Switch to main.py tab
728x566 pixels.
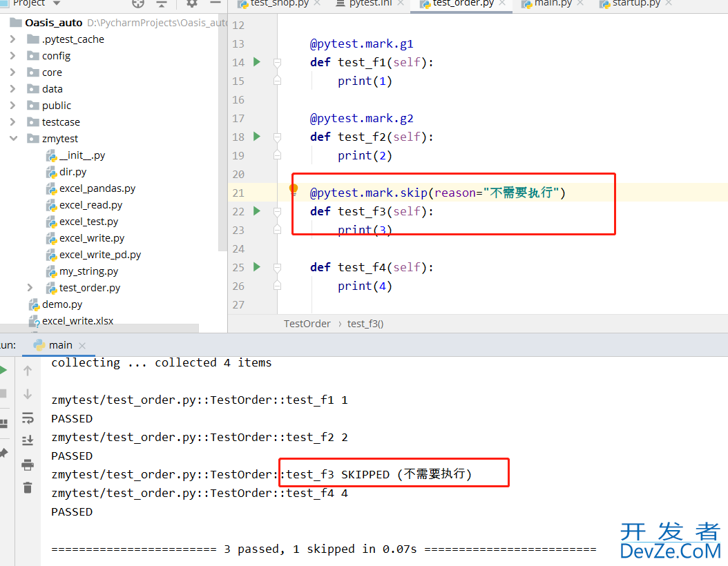(546, 3)
